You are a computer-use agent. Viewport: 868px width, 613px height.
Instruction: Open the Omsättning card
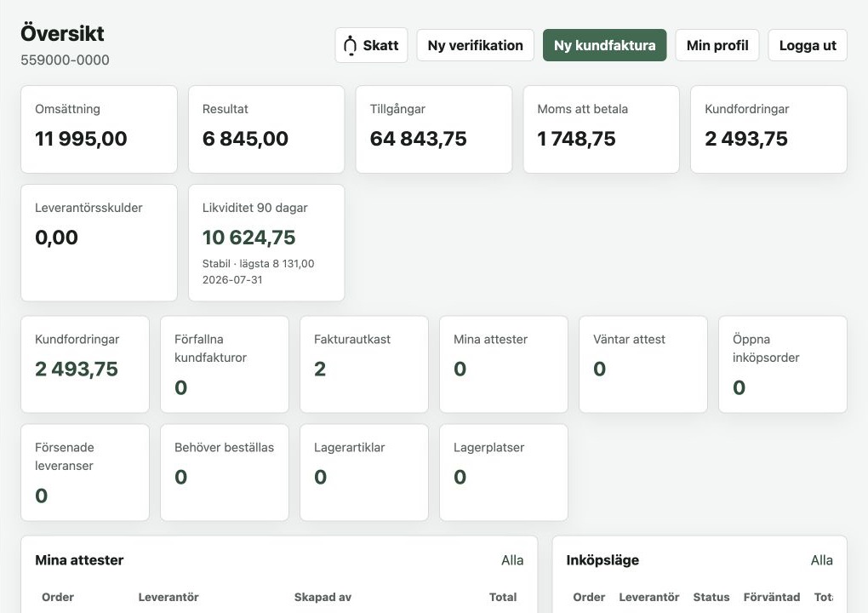click(x=99, y=129)
